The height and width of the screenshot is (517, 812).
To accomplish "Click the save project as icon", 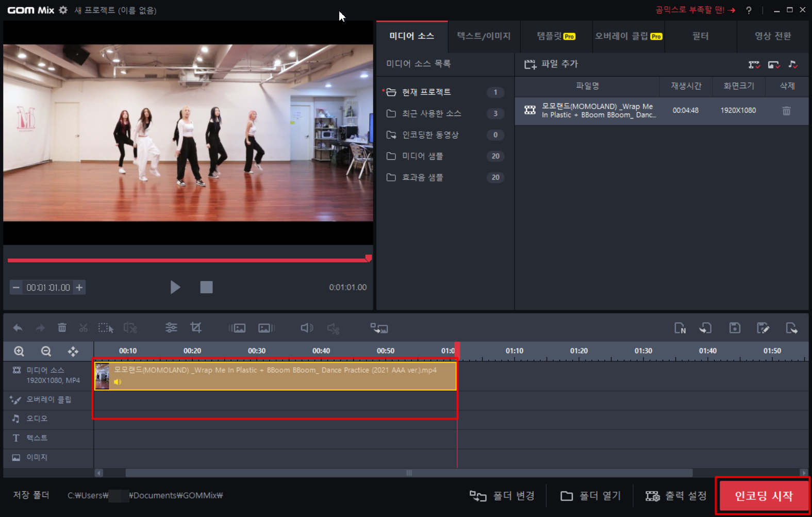I will [x=763, y=328].
